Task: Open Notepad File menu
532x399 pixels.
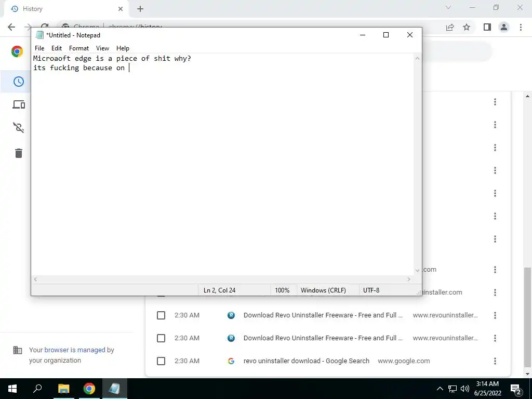Action: tap(39, 48)
